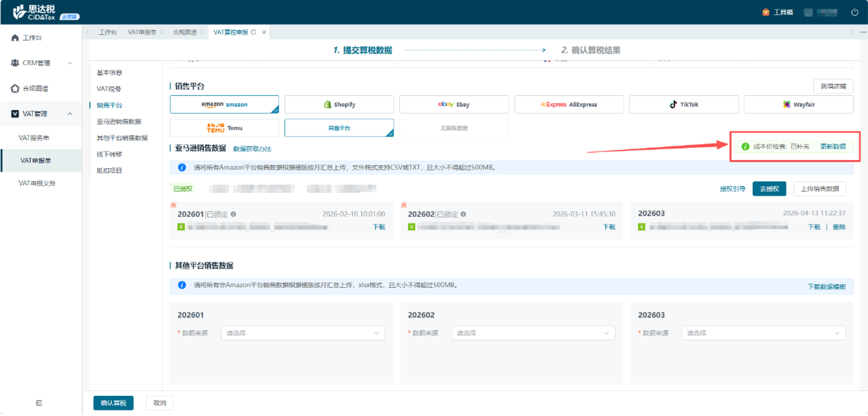Click info icon beside 202601 已锁定
This screenshot has height=416, width=868.
click(233, 214)
